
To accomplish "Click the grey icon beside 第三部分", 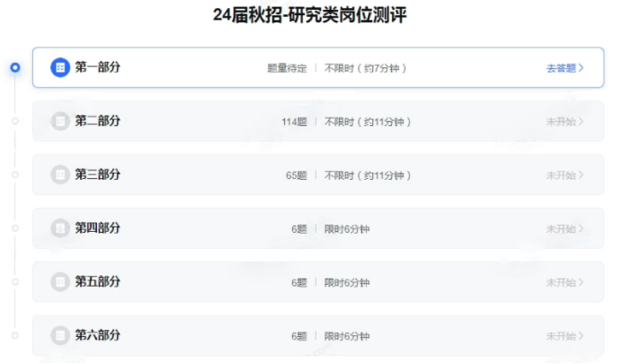I will pyautogui.click(x=60, y=174).
